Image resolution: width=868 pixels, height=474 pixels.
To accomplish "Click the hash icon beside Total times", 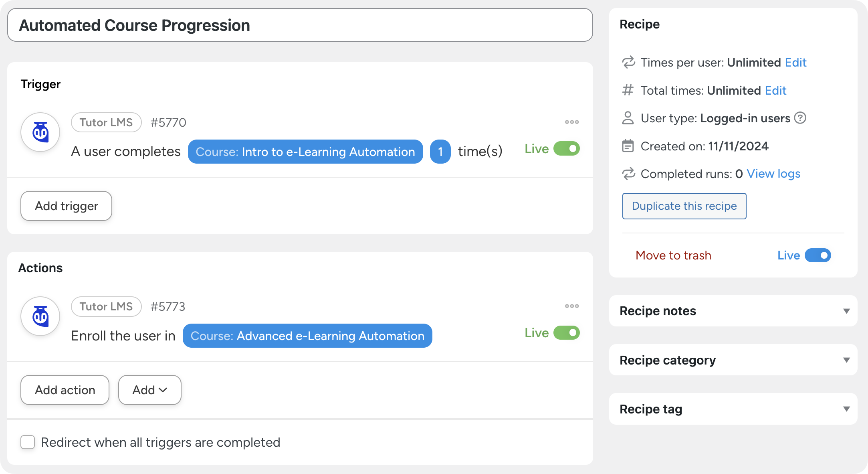I will (x=628, y=90).
